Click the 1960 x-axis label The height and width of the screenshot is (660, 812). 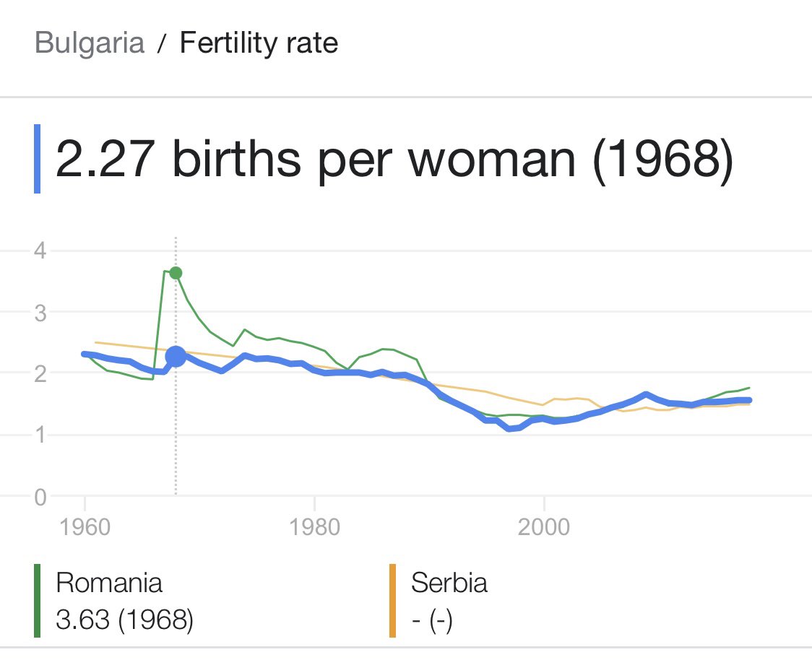coord(85,527)
